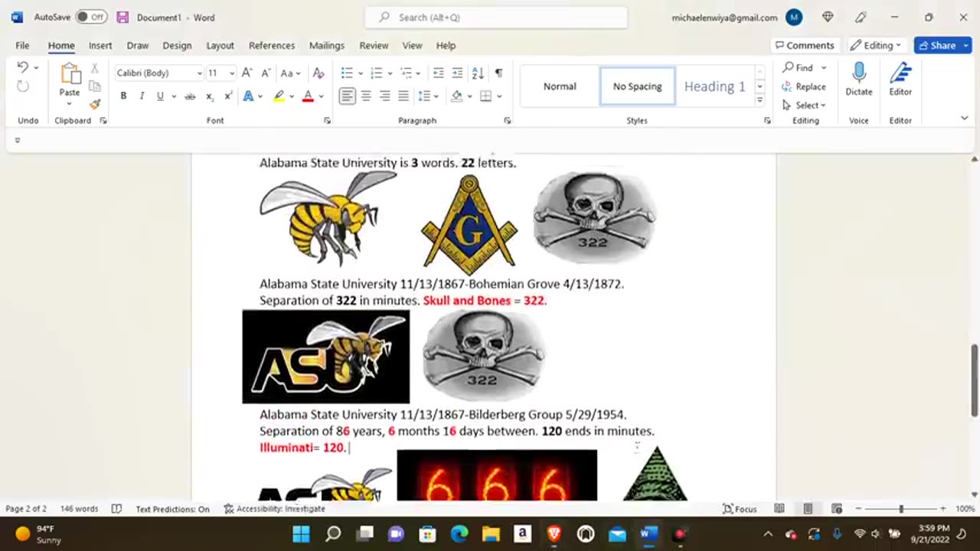Apply the Normal style
980x551 pixels.
560,86
